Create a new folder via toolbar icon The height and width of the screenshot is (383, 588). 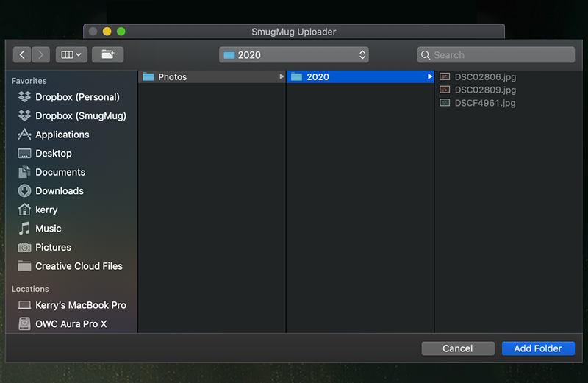pos(107,55)
